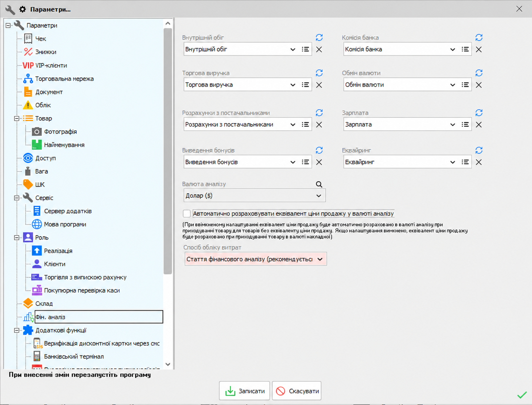Screen dimensions: 532x405
Task: Refresh the Еквайринг field
Action: click(479, 150)
